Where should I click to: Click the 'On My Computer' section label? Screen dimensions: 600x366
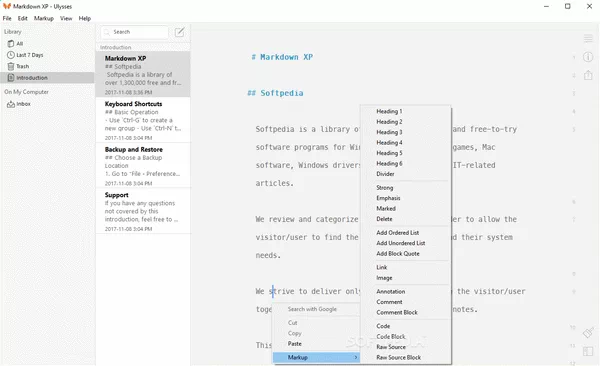point(26,92)
